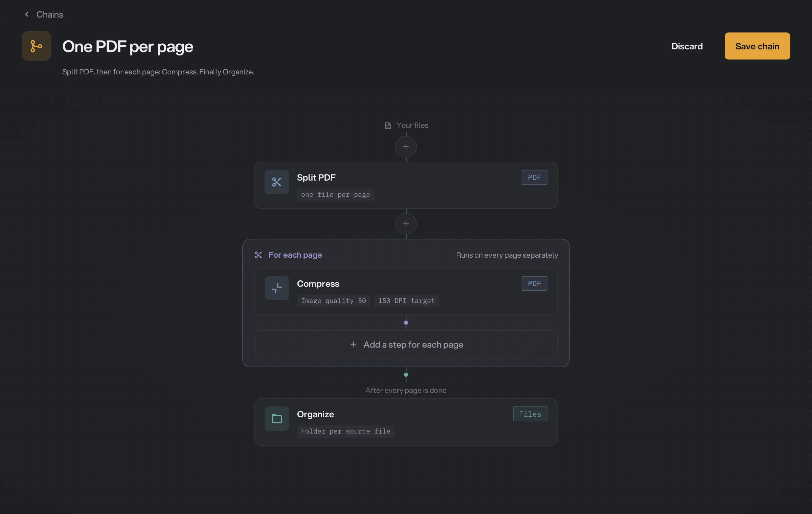812x514 pixels.
Task: Go back to Chains via the chevron
Action: coord(27,14)
